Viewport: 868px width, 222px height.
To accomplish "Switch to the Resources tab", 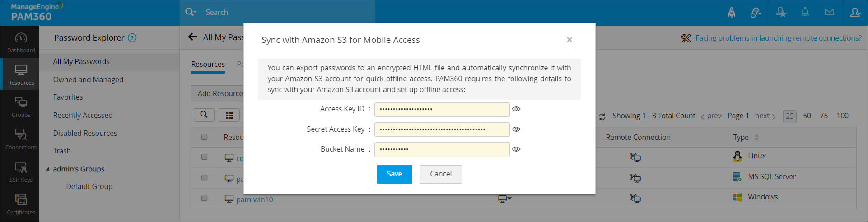I will coord(208,65).
